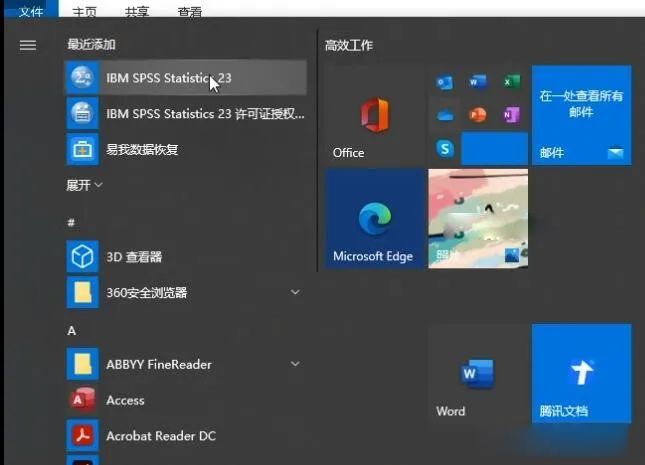Screen dimensions: 645x465
Task: Open the small PowerPoint icon tile
Action: click(x=478, y=115)
